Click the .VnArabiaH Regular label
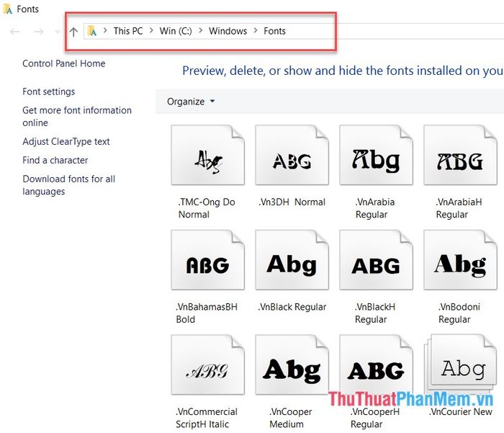The width and height of the screenshot is (504, 433). click(x=459, y=208)
